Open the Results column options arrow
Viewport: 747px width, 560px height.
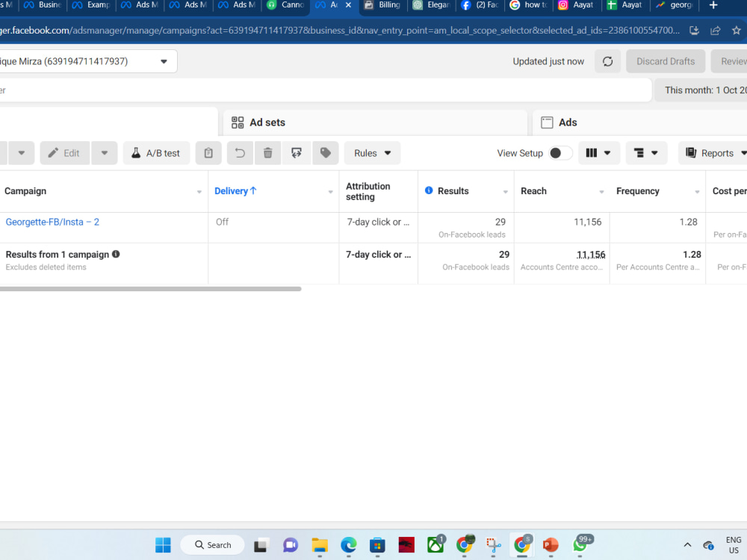pos(506,192)
